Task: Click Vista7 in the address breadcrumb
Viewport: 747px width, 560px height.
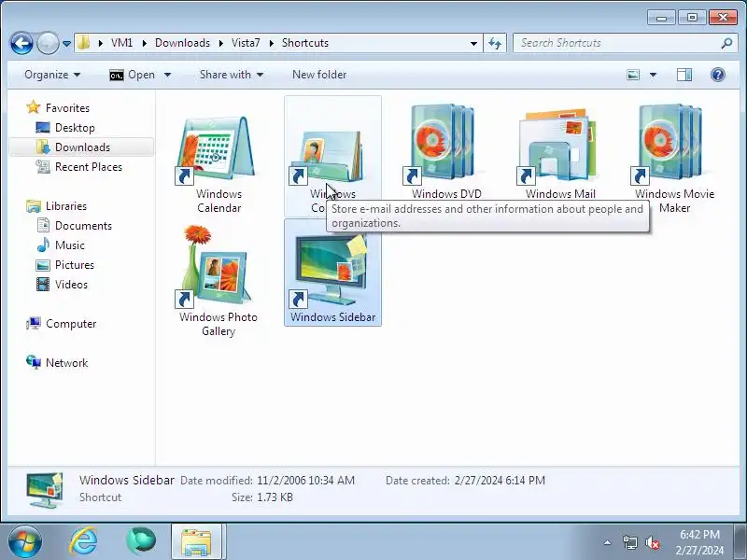Action: click(x=246, y=43)
